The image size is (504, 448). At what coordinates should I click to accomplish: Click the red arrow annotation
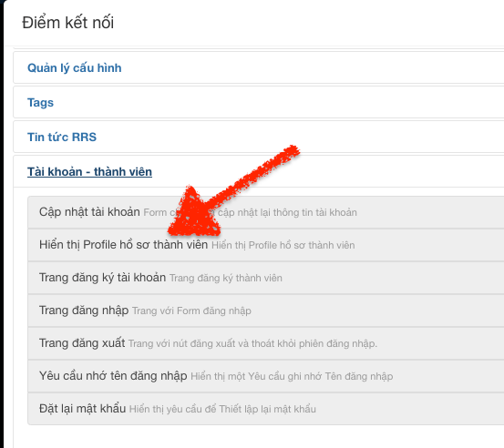tap(234, 190)
